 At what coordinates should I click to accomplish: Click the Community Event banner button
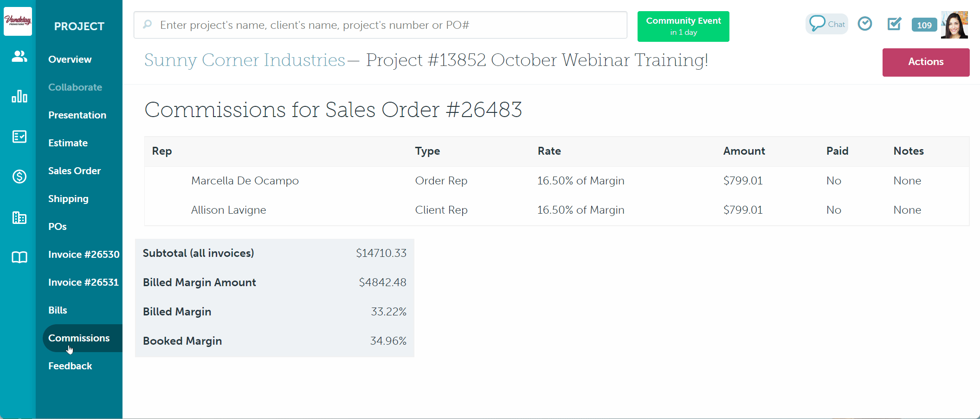click(x=683, y=26)
